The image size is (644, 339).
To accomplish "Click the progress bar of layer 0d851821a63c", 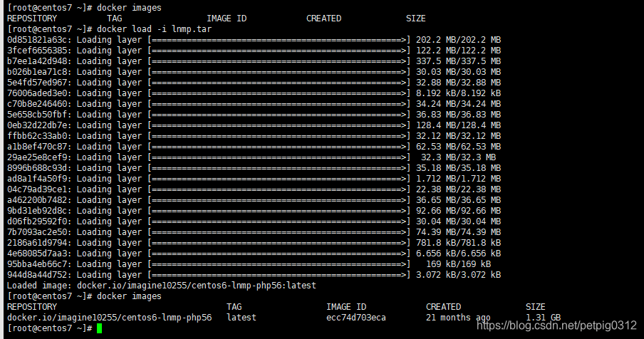I will coord(279,40).
